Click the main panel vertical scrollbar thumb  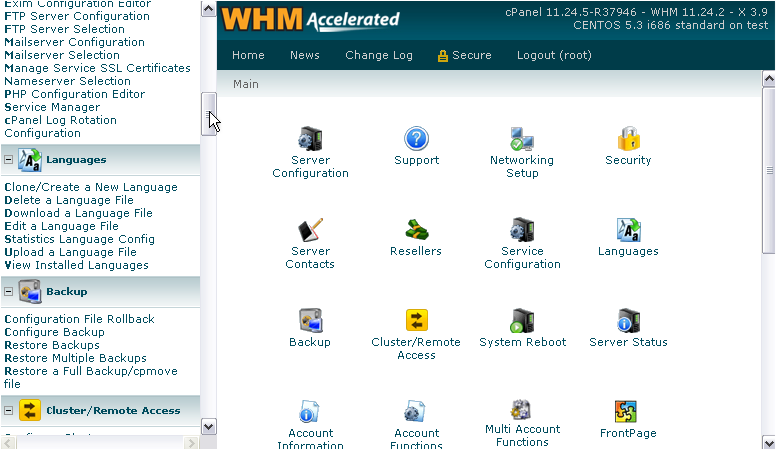[x=769, y=171]
